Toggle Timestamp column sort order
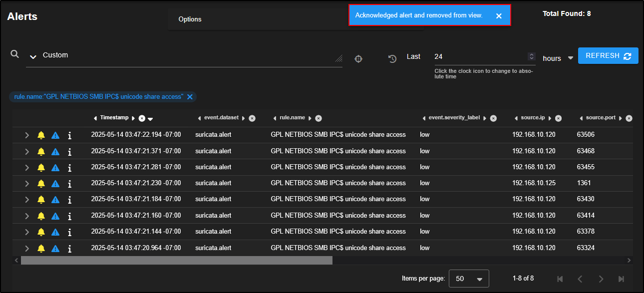The width and height of the screenshot is (644, 293). click(x=150, y=119)
